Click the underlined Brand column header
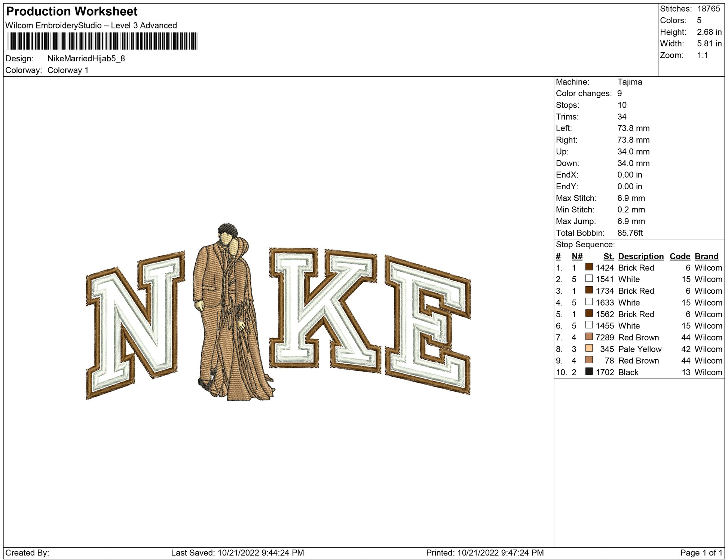The width and height of the screenshot is (728, 560). tap(706, 256)
